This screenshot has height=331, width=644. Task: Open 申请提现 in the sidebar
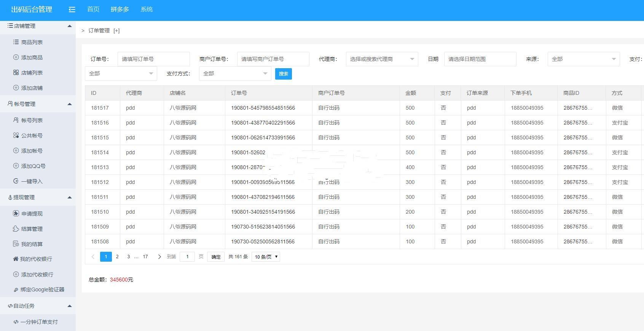32,214
